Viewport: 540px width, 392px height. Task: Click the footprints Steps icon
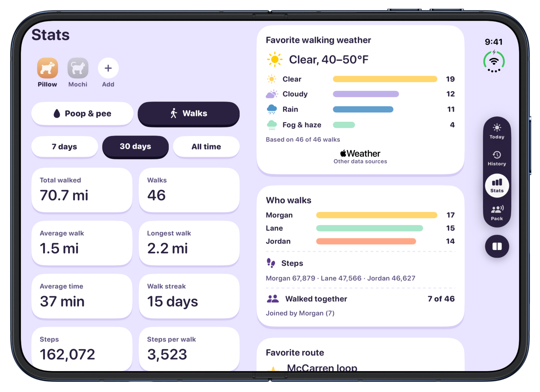(x=271, y=263)
